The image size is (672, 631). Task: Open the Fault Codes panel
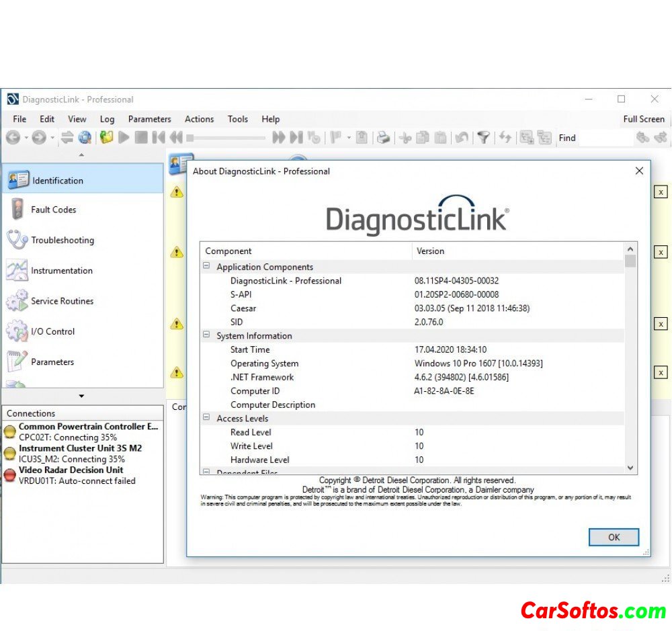pos(53,210)
